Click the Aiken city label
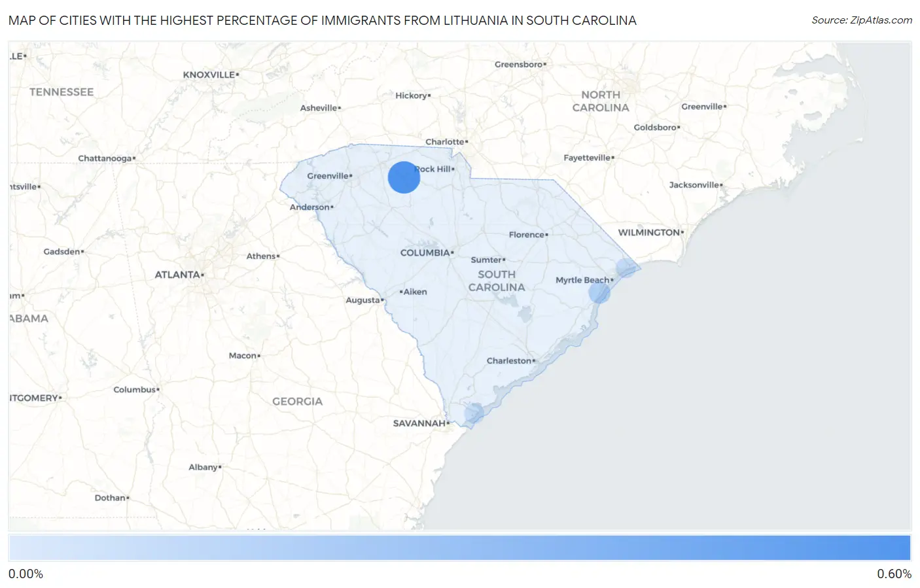The height and width of the screenshot is (588, 920). click(415, 292)
